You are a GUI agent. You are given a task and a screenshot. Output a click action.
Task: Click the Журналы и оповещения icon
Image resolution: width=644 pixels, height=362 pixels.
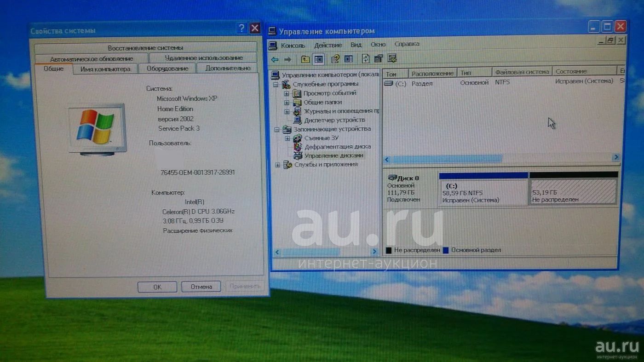[x=297, y=111]
